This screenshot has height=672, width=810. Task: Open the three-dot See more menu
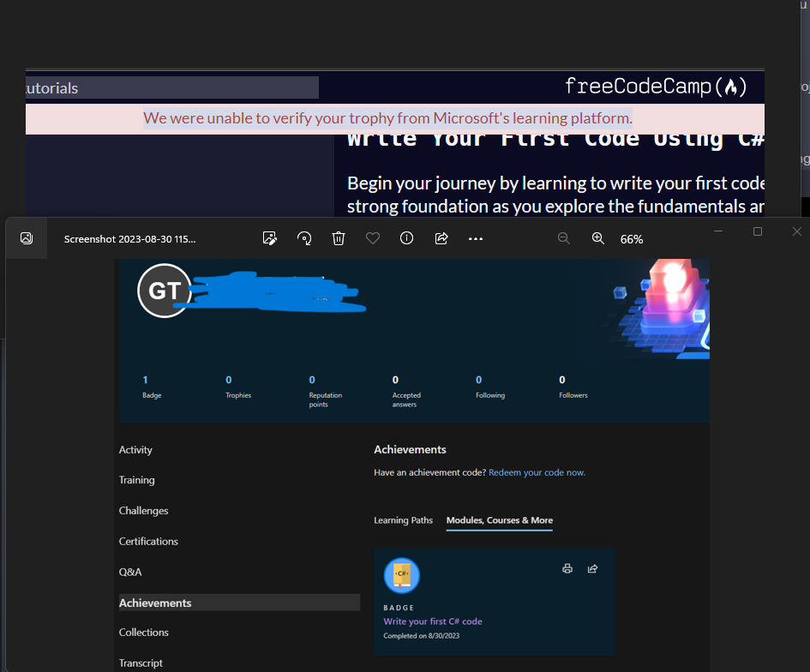click(x=475, y=238)
